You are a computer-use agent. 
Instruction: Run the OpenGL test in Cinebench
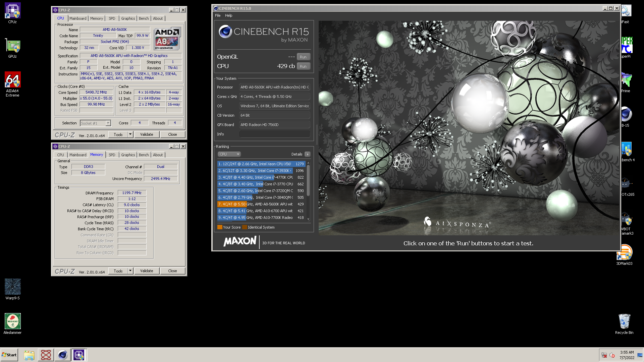(303, 57)
